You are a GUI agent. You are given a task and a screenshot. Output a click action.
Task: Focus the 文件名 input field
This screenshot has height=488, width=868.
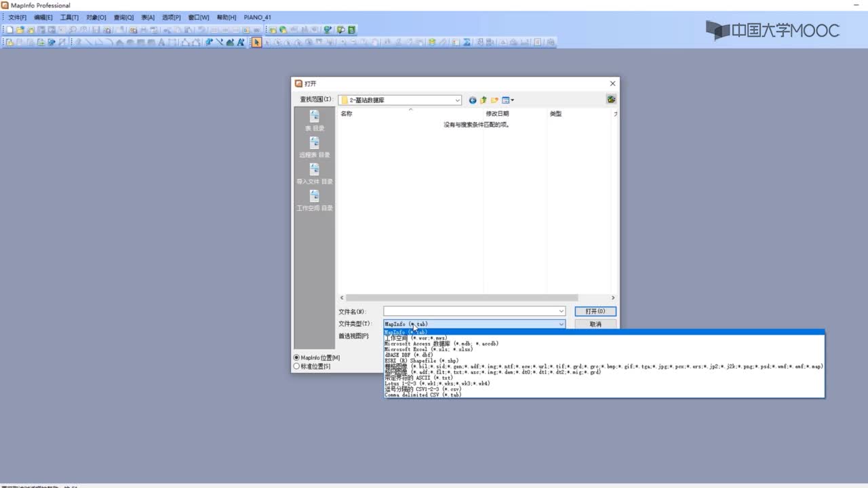470,311
